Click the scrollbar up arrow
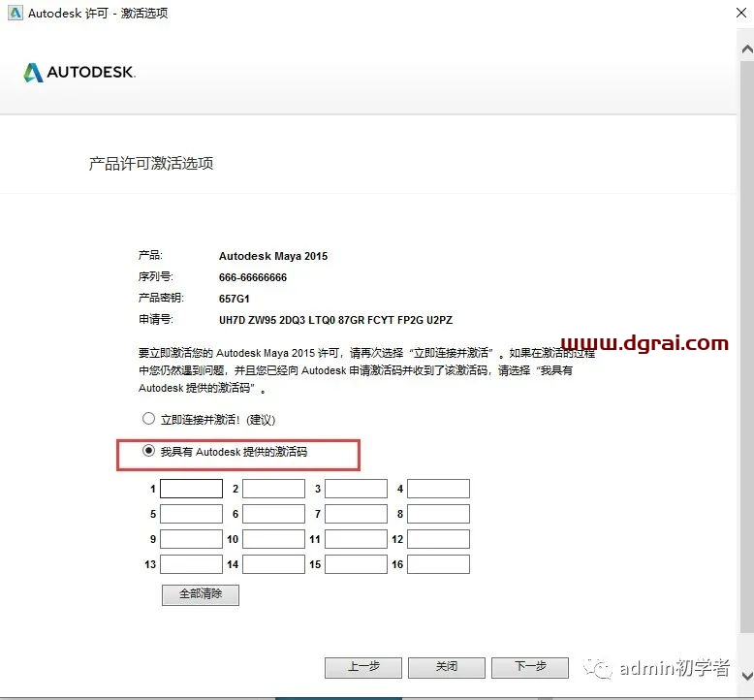 (x=747, y=48)
